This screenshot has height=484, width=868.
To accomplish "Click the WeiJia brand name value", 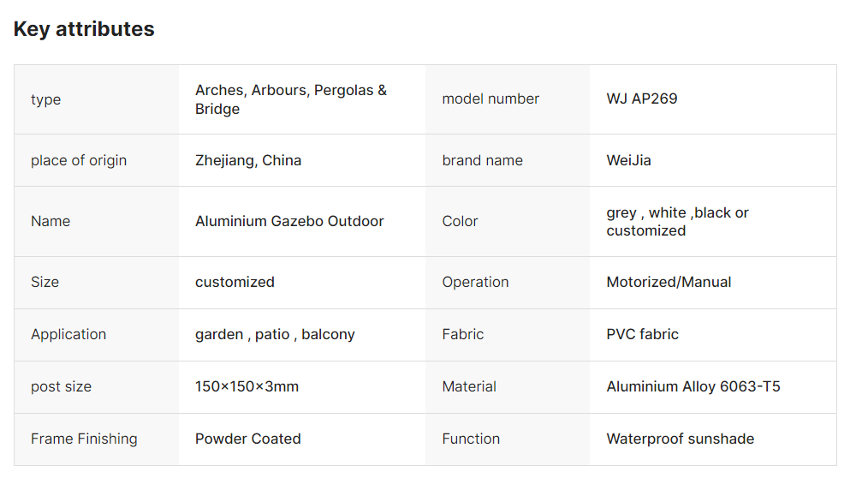I will click(x=628, y=160).
